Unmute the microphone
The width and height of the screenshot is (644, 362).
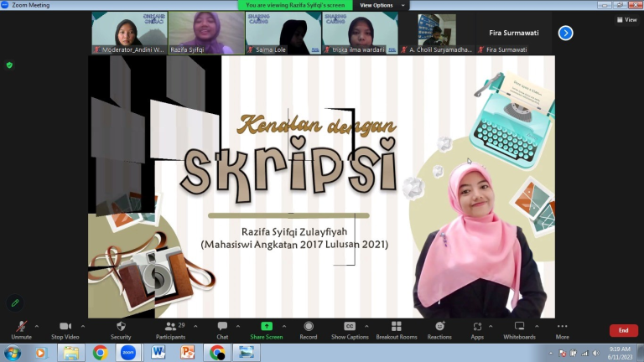pyautogui.click(x=21, y=328)
